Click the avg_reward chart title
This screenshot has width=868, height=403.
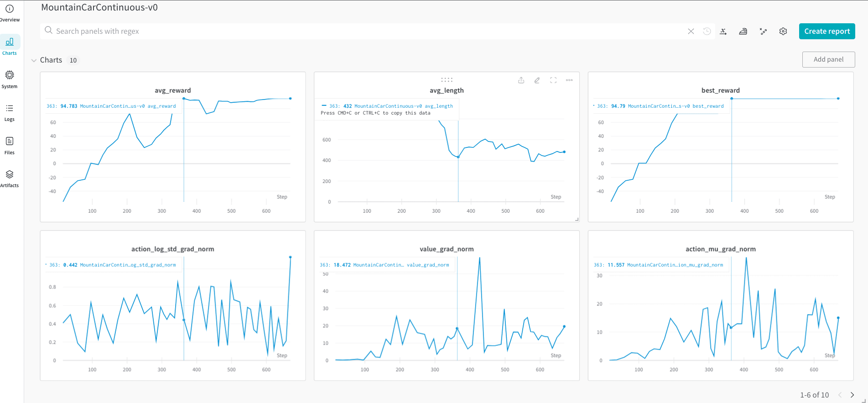pyautogui.click(x=173, y=90)
